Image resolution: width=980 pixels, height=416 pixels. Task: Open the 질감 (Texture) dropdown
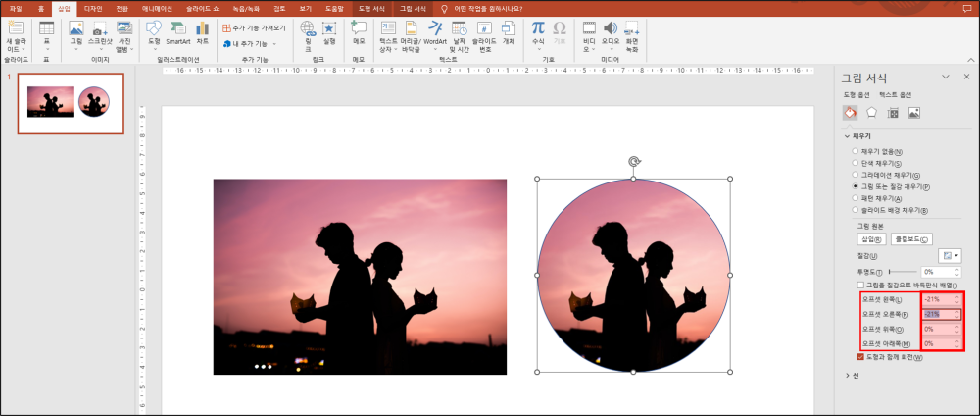tap(950, 256)
